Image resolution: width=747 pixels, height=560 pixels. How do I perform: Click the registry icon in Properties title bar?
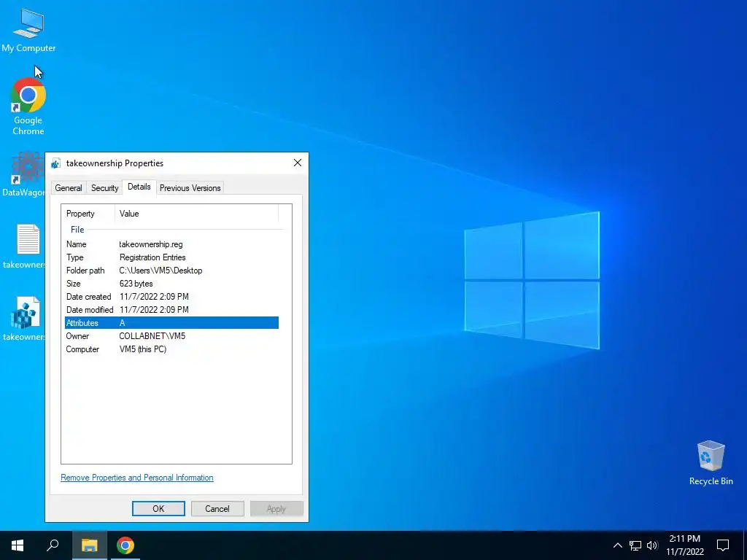(55, 163)
